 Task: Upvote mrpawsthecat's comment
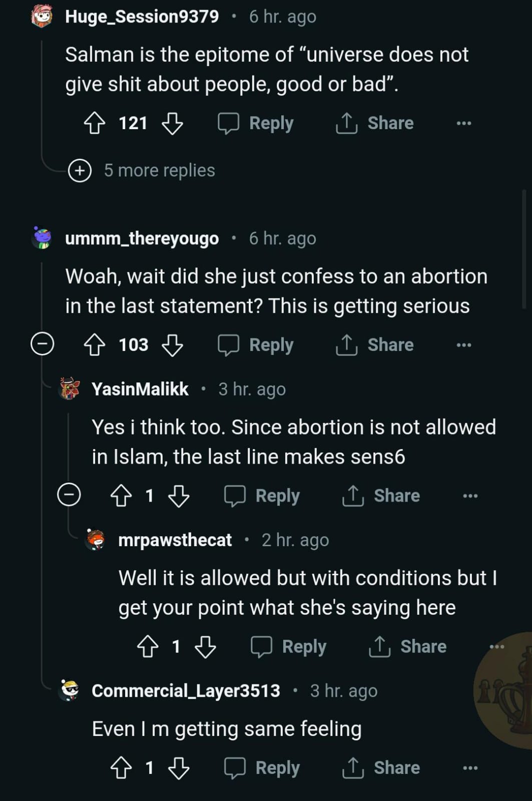(x=148, y=646)
